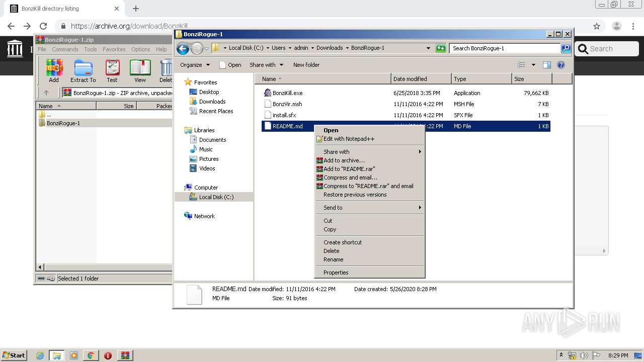Click the Downloads breadcrumb segment
This screenshot has width=644, height=362.
330,48
